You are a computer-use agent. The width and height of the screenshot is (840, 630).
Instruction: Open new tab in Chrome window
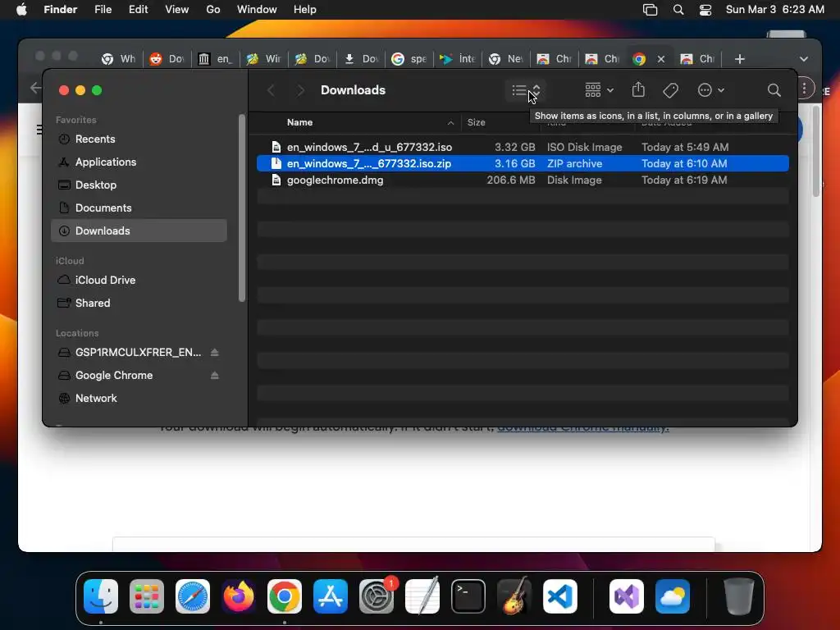tap(739, 59)
